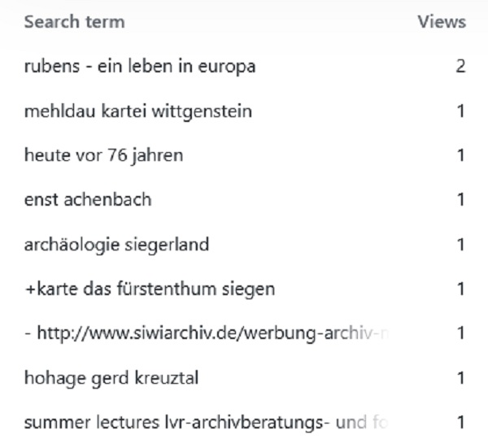Click view count for siwiarchiv URL row
The image size is (488, 448).
tap(461, 333)
